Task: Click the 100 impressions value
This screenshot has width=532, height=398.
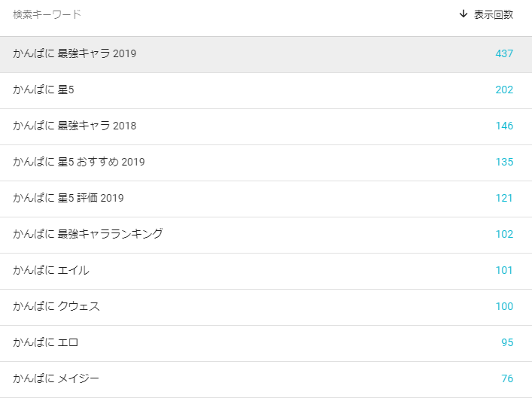Action: pyautogui.click(x=504, y=306)
